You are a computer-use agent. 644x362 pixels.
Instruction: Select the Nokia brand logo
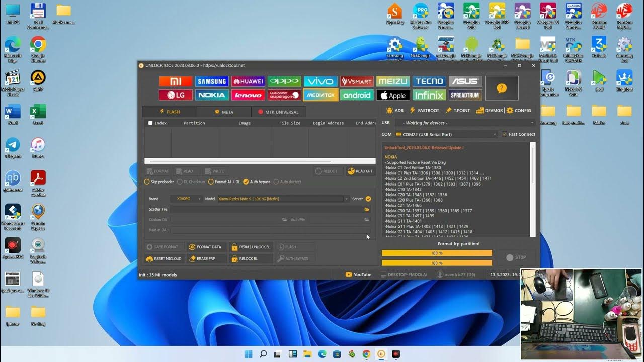coord(212,95)
